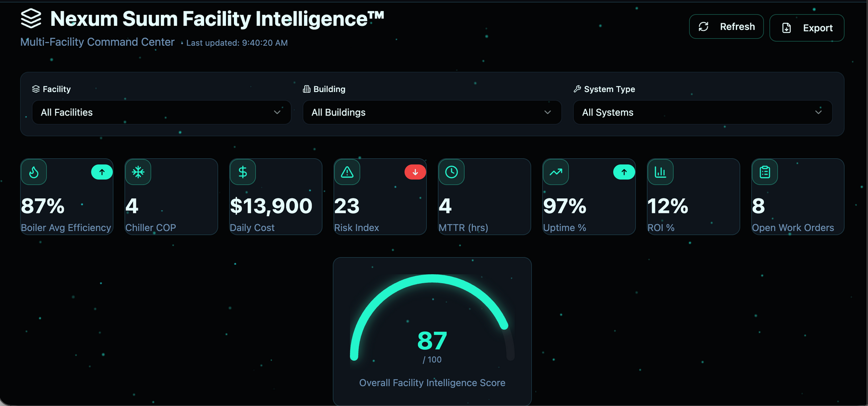Click the warning triangle icon on Risk Index
The height and width of the screenshot is (406, 868).
click(347, 172)
